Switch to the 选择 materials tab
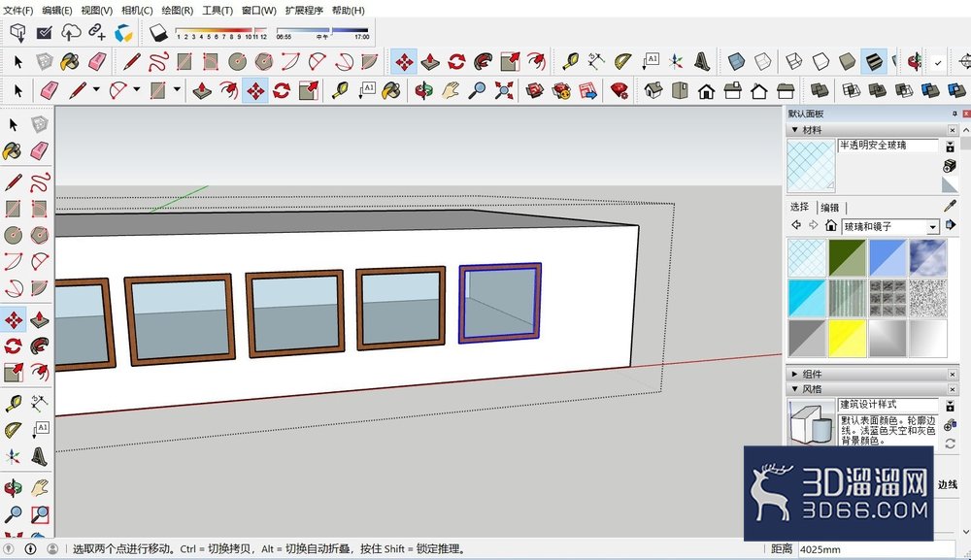Screen dimensions: 971x560 [799, 207]
